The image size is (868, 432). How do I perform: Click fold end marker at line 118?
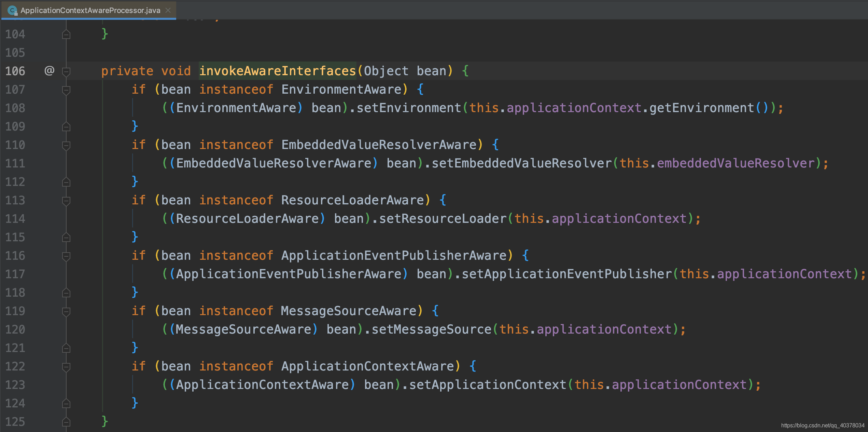tap(66, 293)
